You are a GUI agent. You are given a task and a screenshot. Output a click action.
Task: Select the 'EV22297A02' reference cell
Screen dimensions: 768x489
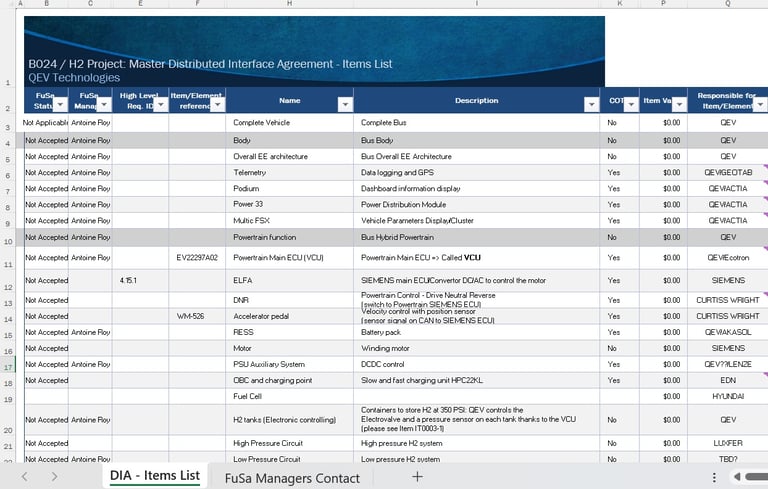tap(197, 258)
